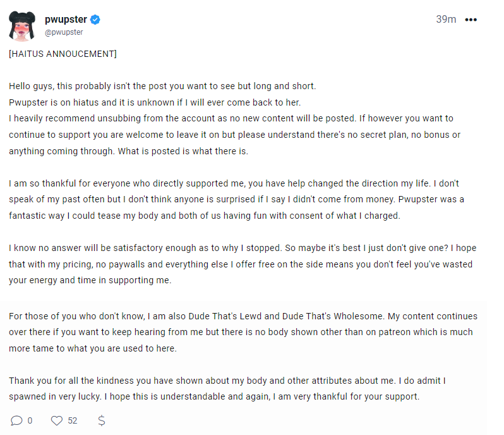Click the comment bubble icon
This screenshot has height=435, width=504.
[16, 420]
